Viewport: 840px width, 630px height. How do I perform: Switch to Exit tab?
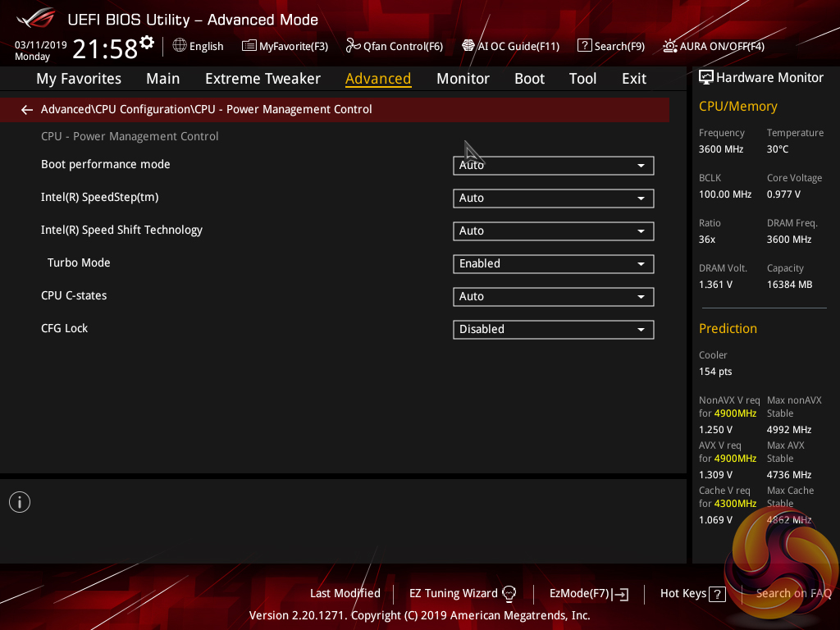(x=634, y=79)
